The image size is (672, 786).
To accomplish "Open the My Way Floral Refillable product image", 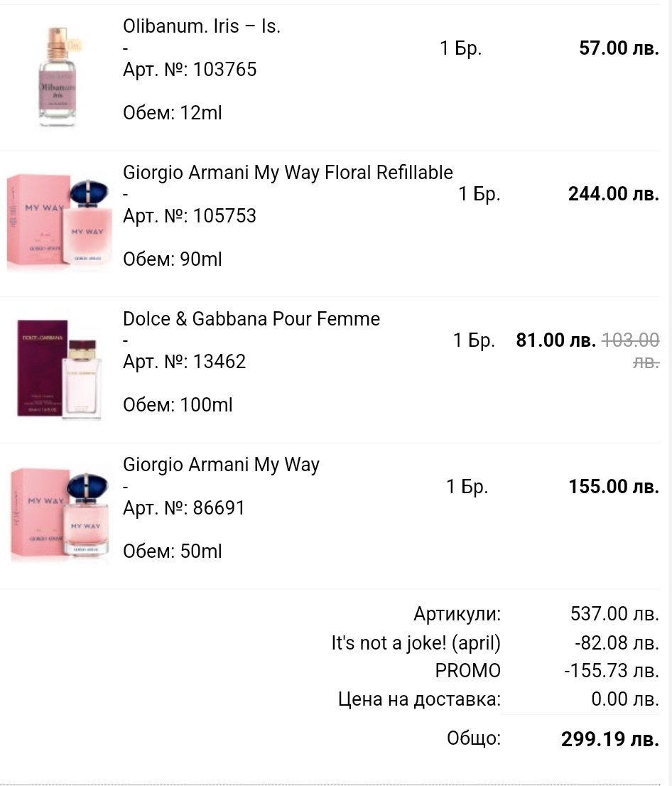I will pos(60,222).
